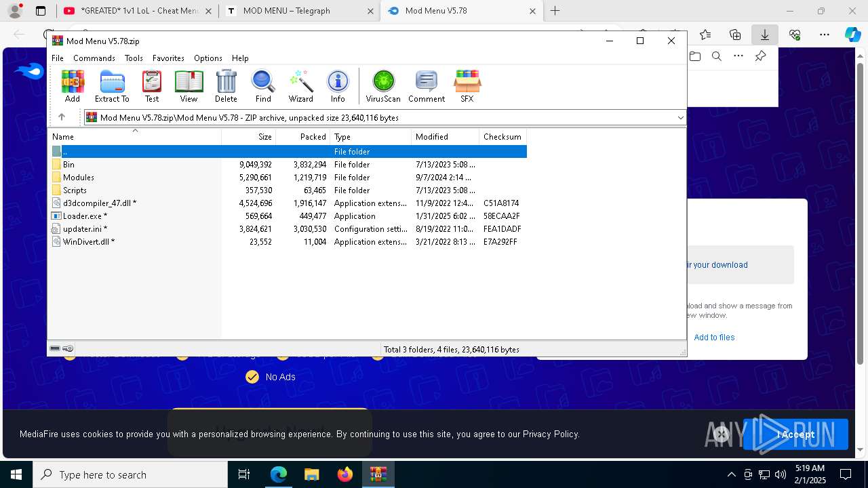Click the Extract To toolbar icon
This screenshot has height=488, width=868.
(112, 86)
